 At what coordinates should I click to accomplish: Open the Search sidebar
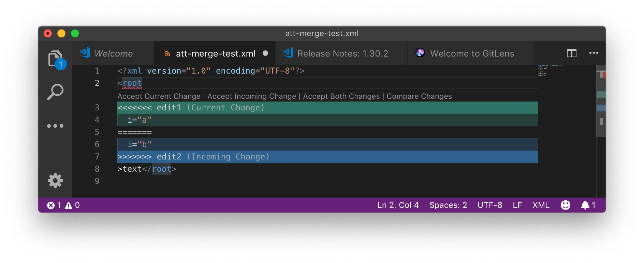(x=55, y=91)
